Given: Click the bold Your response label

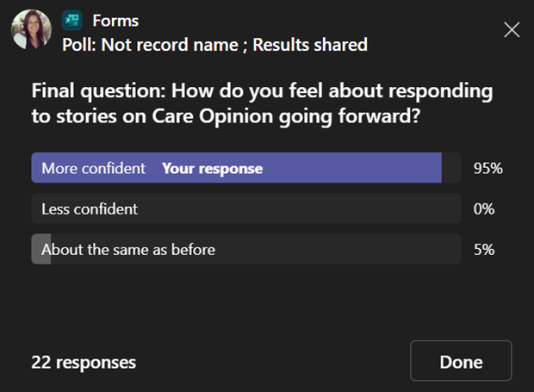Looking at the screenshot, I should (x=212, y=168).
